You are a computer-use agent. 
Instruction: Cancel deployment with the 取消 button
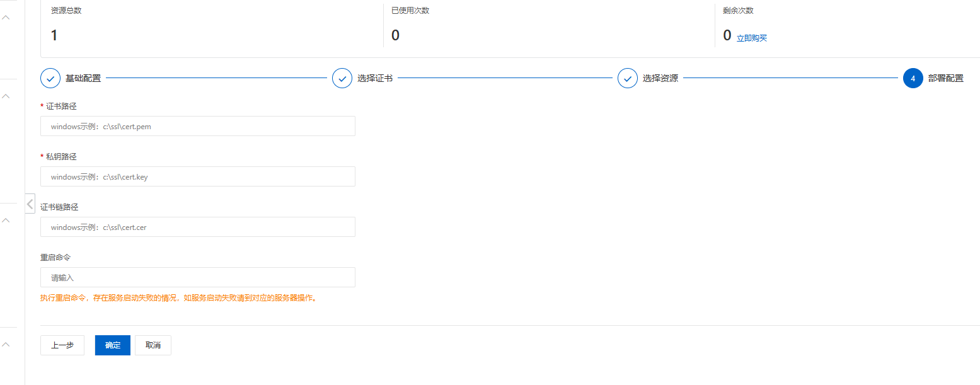[153, 345]
